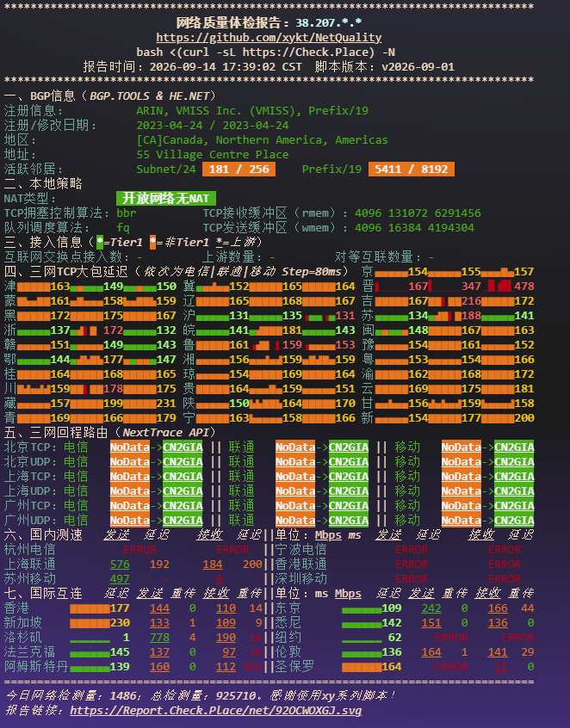Click 悉尼 latency bar showing 142
The height and width of the screenshot is (728, 570).
coord(372,623)
